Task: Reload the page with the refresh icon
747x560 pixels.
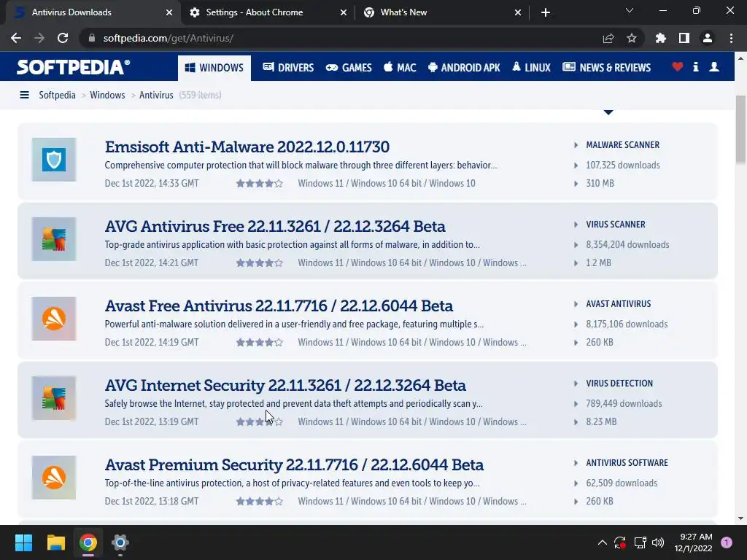Action: 63,38
